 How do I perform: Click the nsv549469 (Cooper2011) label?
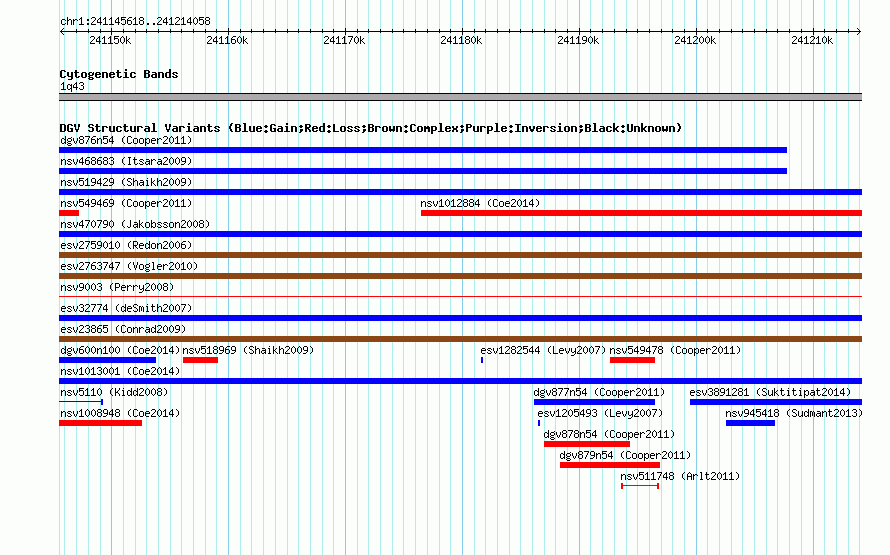click(x=126, y=203)
